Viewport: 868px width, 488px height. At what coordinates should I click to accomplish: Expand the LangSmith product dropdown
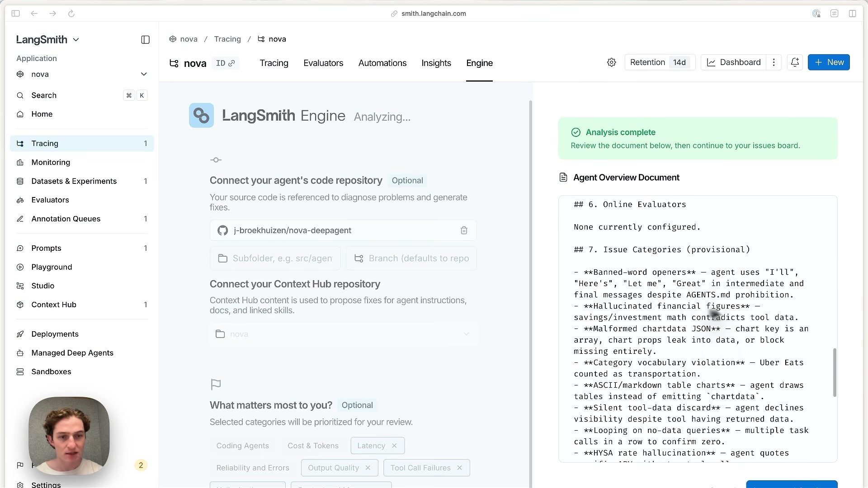point(48,40)
